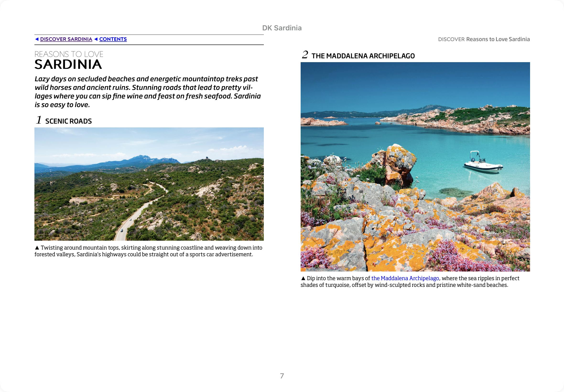
Task: Click the back arrow before CONTENTS
Action: click(x=96, y=39)
